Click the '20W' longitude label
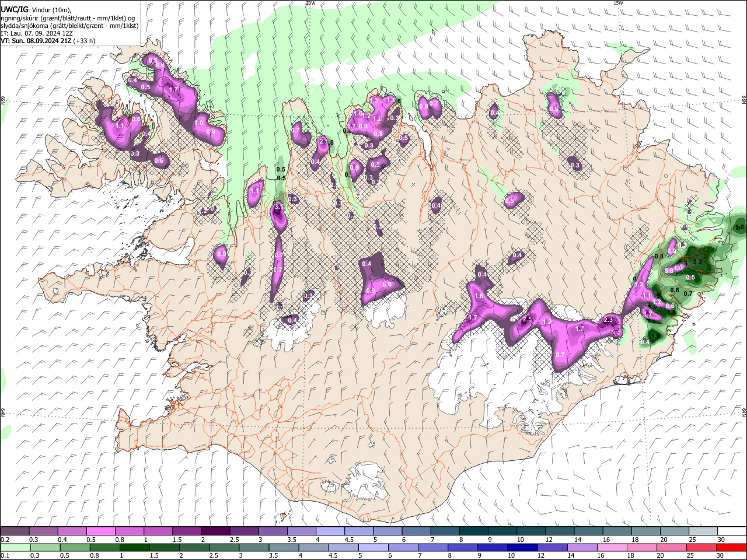Screen dimensions: 747x560 click(x=310, y=3)
